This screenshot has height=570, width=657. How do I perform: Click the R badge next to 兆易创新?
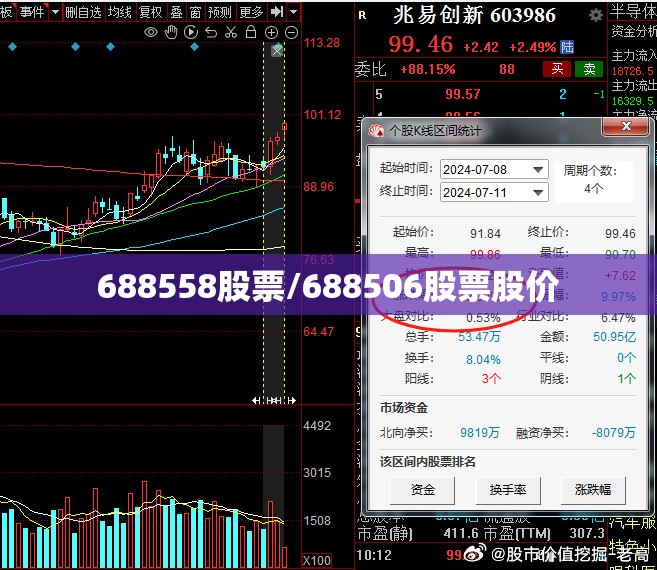(362, 16)
